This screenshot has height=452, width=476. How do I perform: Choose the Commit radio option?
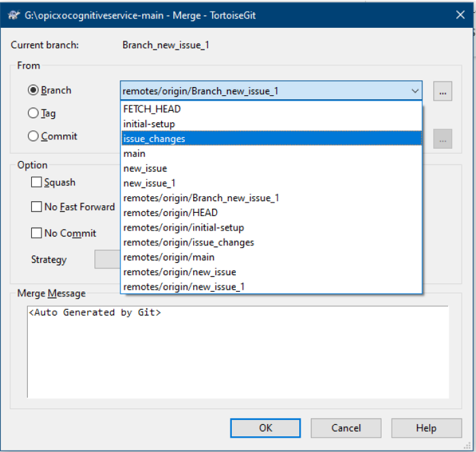pos(33,136)
